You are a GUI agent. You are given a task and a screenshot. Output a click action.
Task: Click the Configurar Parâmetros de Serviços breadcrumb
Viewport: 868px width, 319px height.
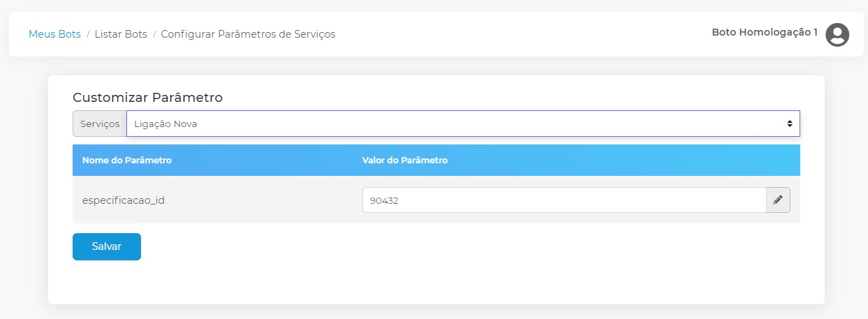click(248, 34)
